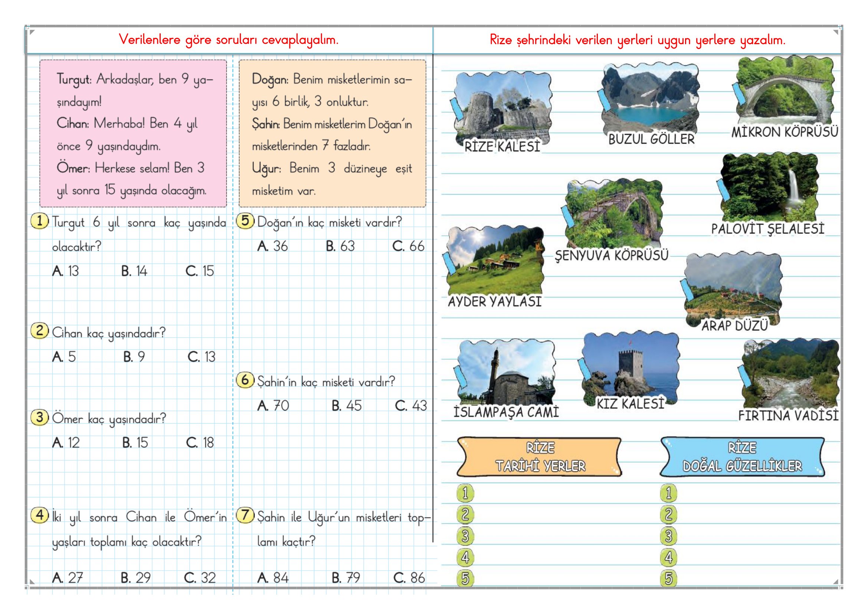Choose answer B. 79 for question 7

pyautogui.click(x=346, y=578)
